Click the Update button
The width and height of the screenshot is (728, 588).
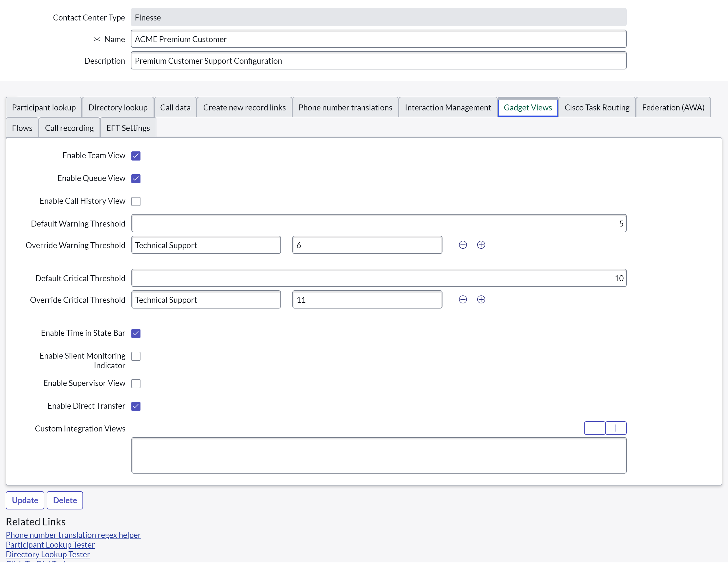[25, 500]
